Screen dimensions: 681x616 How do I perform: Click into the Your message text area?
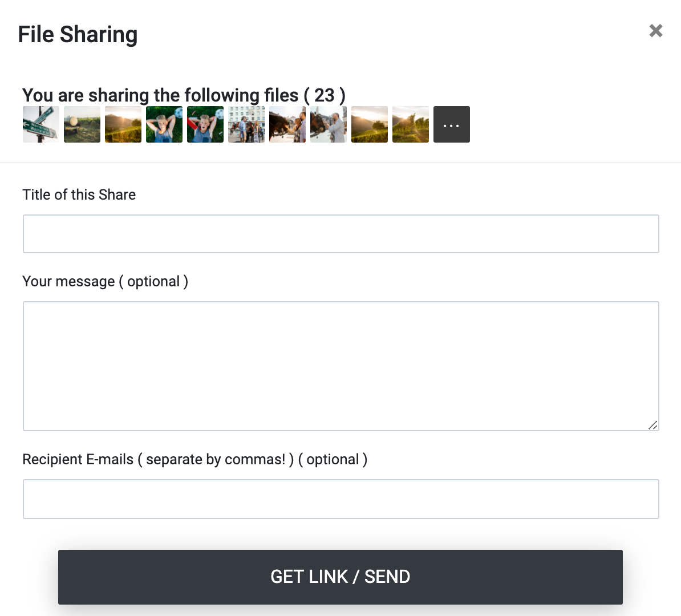pos(341,366)
